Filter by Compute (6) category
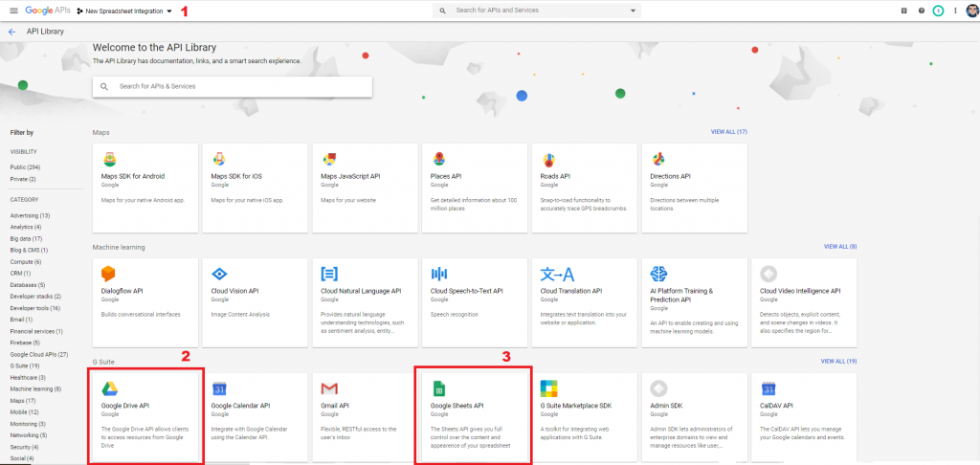This screenshot has height=465, width=980. pos(26,262)
